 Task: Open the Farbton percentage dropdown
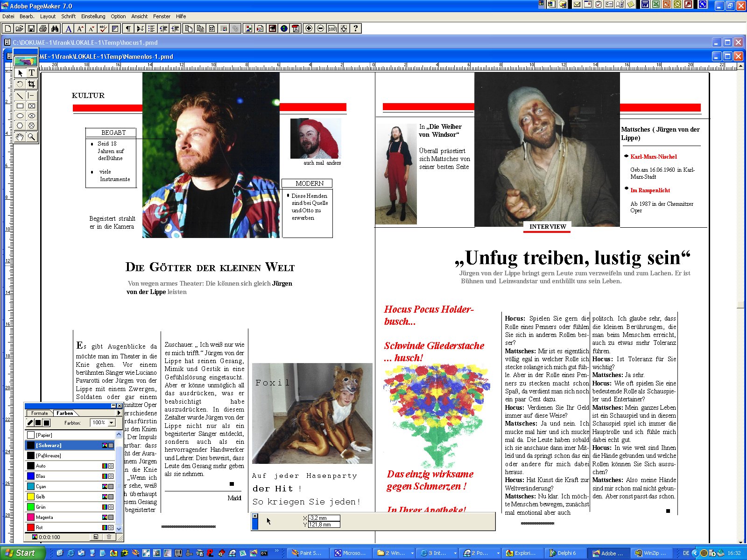[111, 423]
